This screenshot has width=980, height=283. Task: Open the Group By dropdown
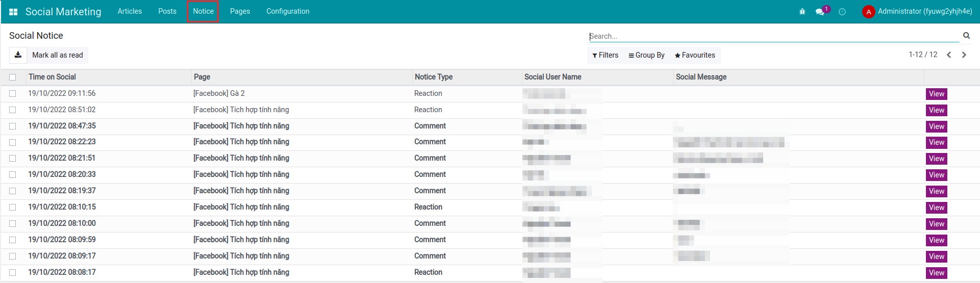646,55
